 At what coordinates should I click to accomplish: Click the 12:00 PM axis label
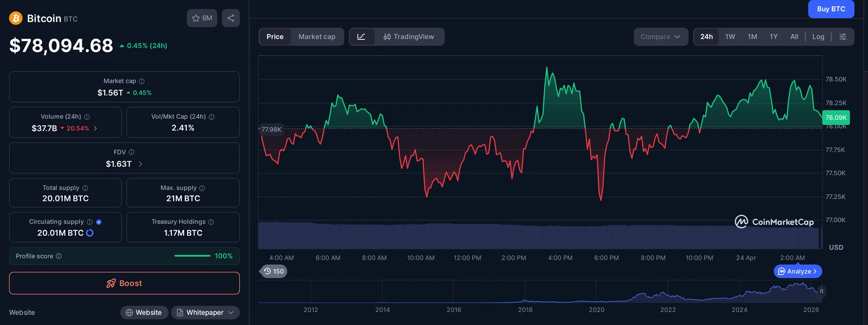[467, 258]
